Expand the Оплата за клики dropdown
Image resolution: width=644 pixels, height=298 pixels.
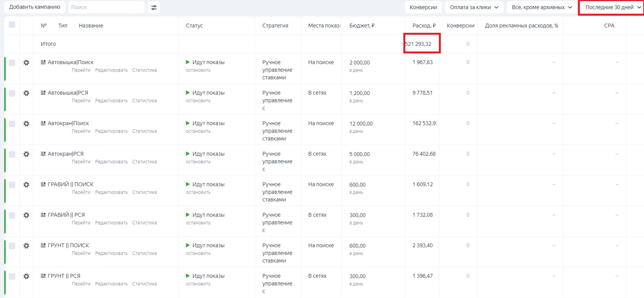(x=474, y=7)
